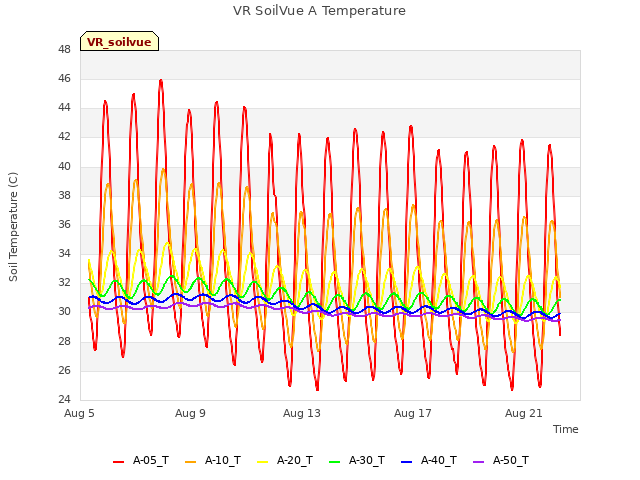Viewport: 640px width, 480px height.
Task: Click the 28 y-axis tick label
Action: coord(64,342)
